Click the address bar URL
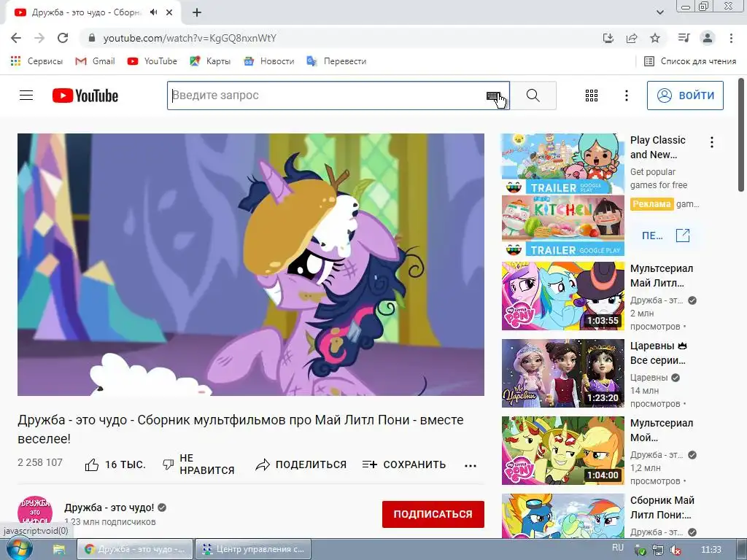 (x=190, y=38)
